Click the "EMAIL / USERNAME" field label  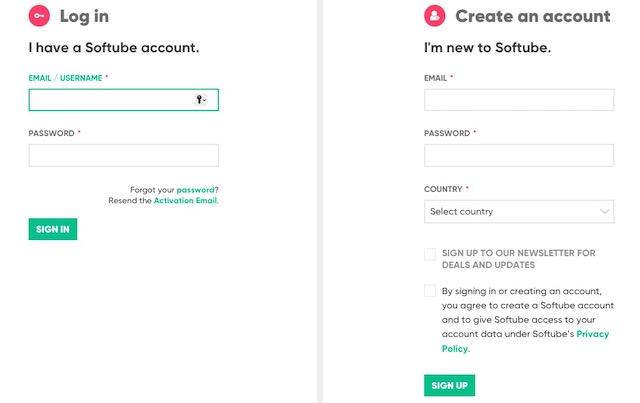click(x=66, y=77)
